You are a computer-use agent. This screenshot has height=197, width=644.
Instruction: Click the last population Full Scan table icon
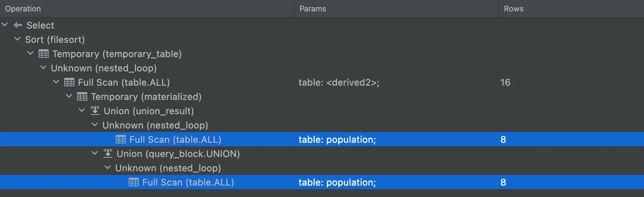[x=134, y=182]
